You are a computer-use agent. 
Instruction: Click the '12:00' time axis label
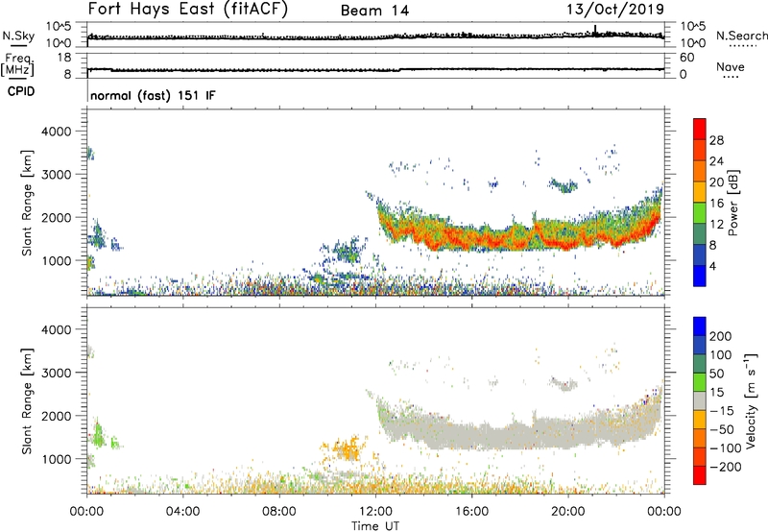[x=375, y=512]
